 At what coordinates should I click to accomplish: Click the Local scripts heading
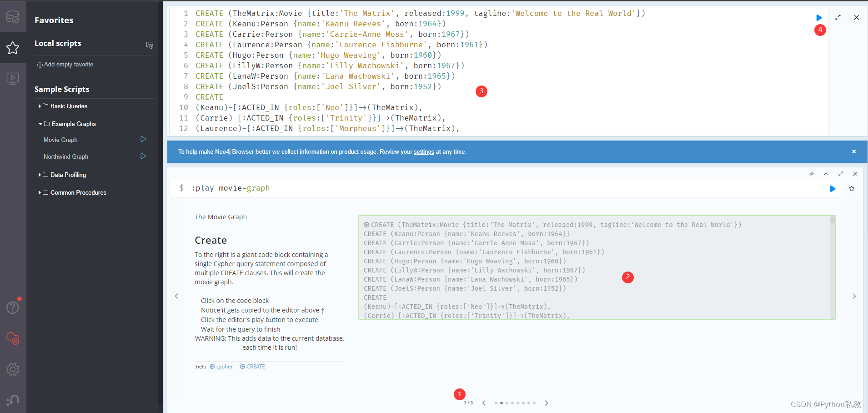[58, 43]
